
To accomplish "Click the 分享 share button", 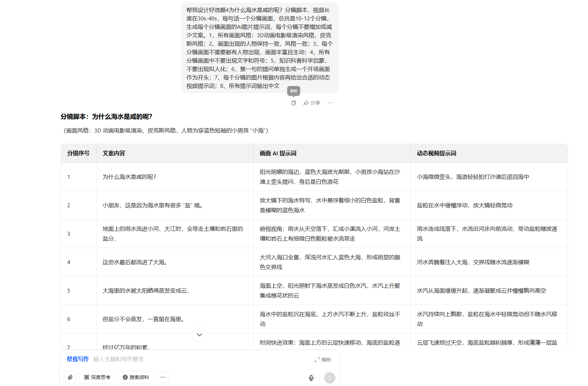I will (312, 103).
